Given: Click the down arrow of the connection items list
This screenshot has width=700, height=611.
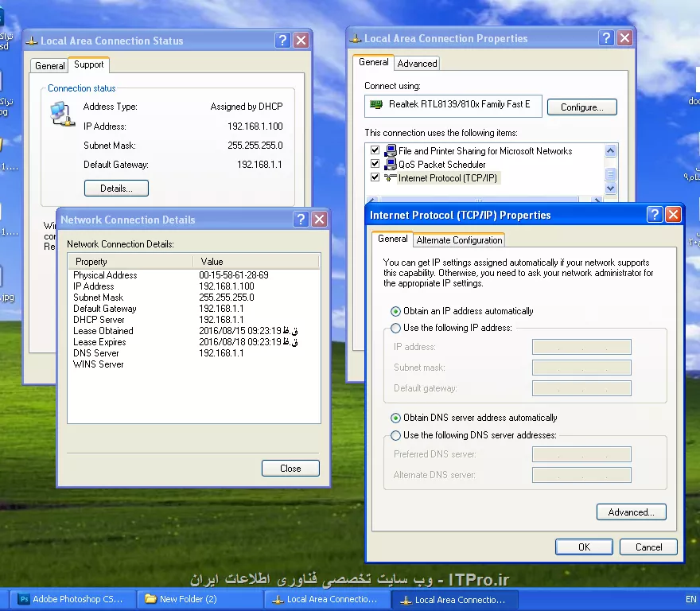Looking at the screenshot, I should [611, 188].
